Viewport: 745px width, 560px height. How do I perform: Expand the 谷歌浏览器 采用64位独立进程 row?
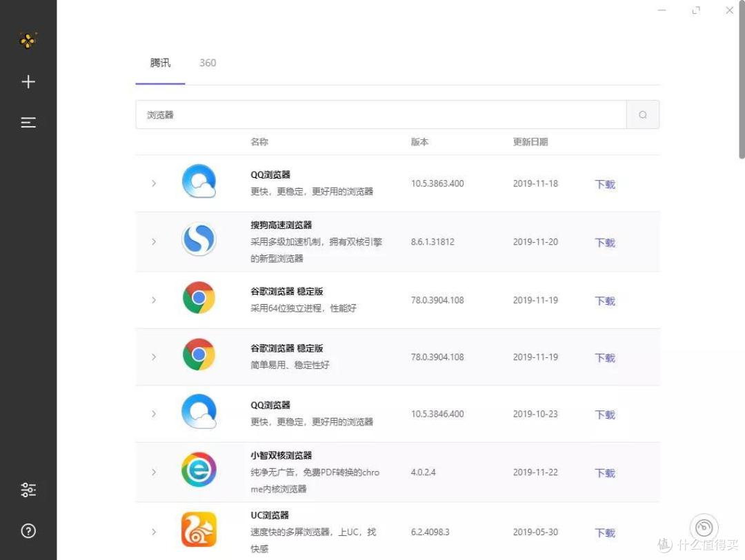153,300
